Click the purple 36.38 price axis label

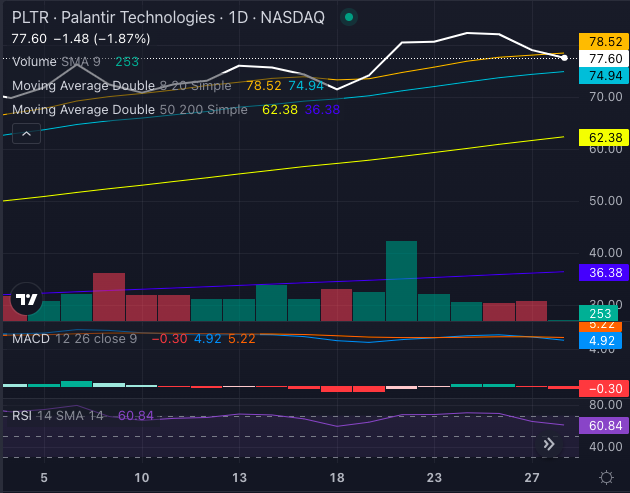tap(605, 272)
